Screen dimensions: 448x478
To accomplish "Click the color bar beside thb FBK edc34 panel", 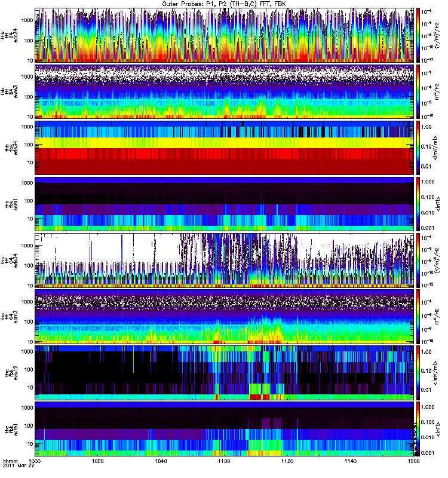I will [418, 148].
